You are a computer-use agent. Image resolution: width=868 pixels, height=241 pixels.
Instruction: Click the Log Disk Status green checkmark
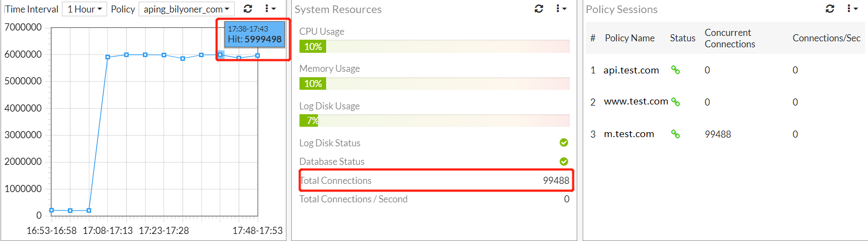point(564,143)
